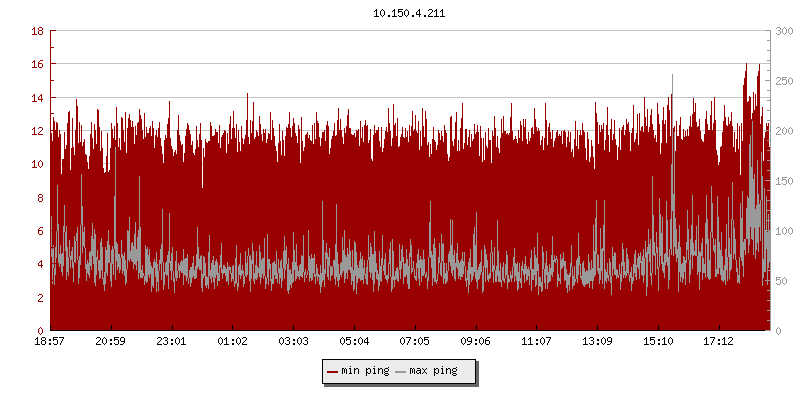Select the 10 value on left axis
The width and height of the screenshot is (800, 400).
click(x=36, y=164)
